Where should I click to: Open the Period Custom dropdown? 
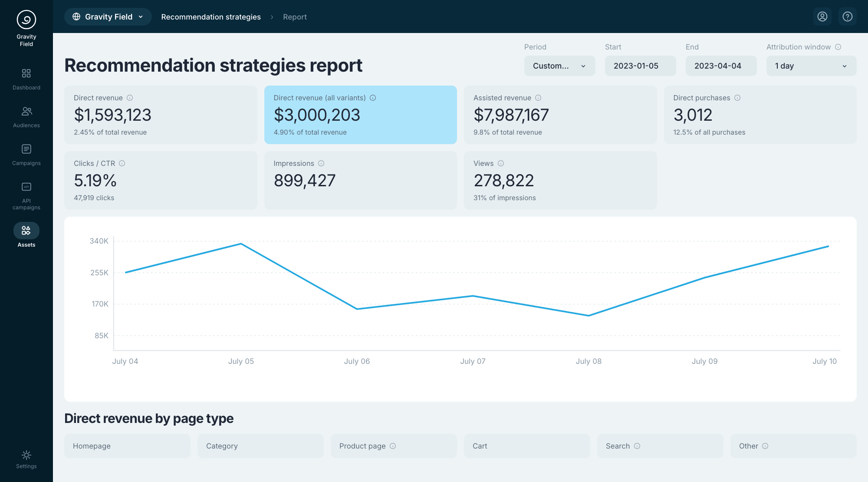click(x=559, y=66)
